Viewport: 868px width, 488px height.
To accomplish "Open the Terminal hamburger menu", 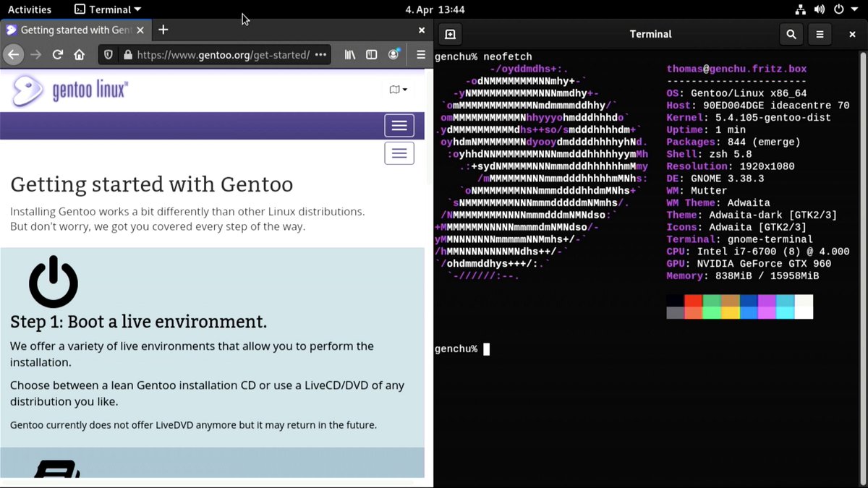I will (x=820, y=34).
